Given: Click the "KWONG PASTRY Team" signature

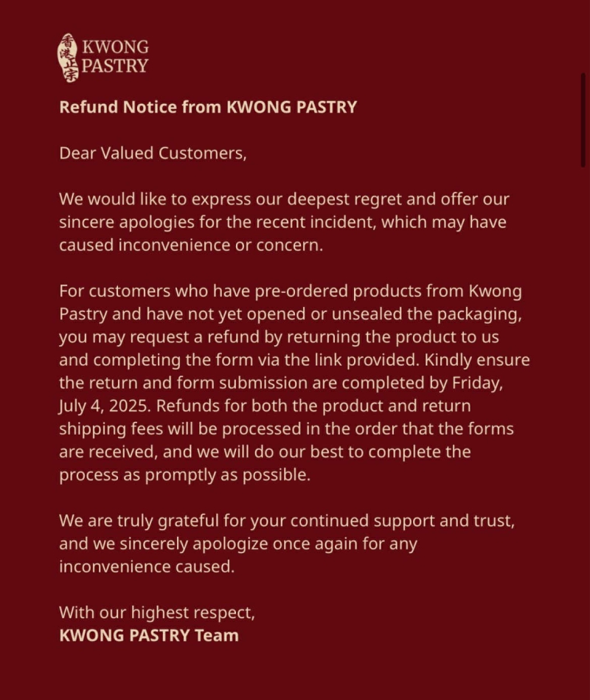Looking at the screenshot, I should (149, 635).
